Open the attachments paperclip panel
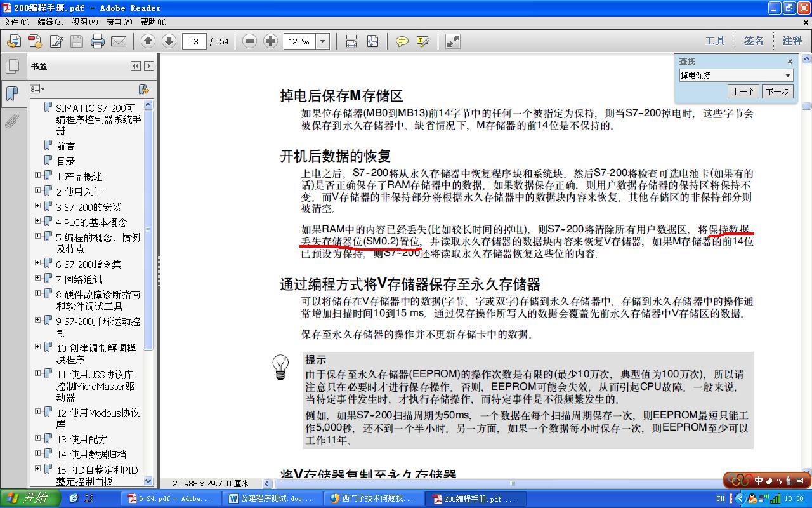812x508 pixels. coord(12,121)
